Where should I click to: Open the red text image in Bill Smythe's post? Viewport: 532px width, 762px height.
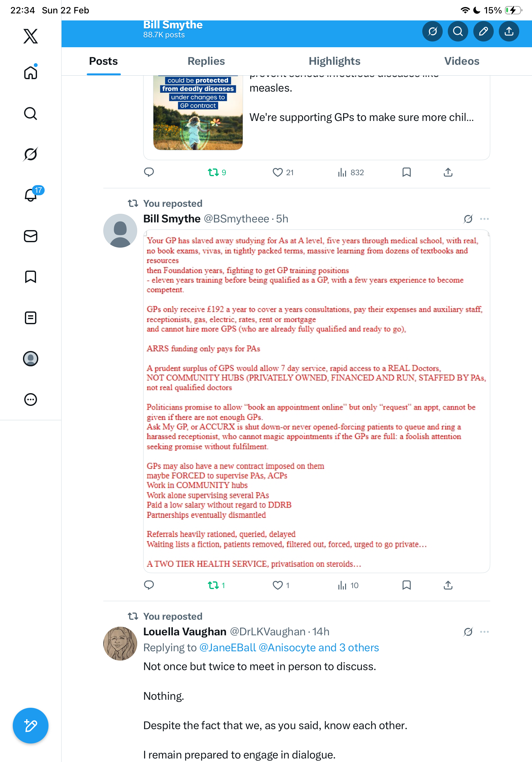coord(316,401)
